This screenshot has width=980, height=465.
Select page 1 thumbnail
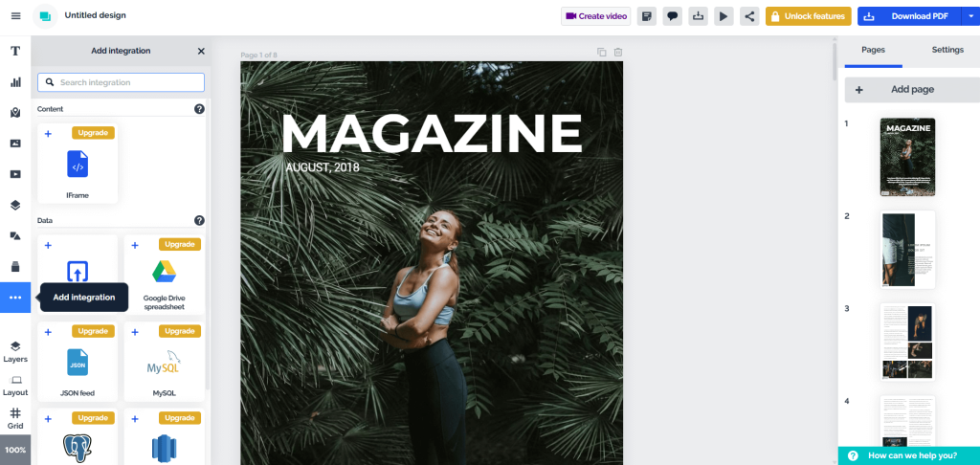pyautogui.click(x=907, y=157)
